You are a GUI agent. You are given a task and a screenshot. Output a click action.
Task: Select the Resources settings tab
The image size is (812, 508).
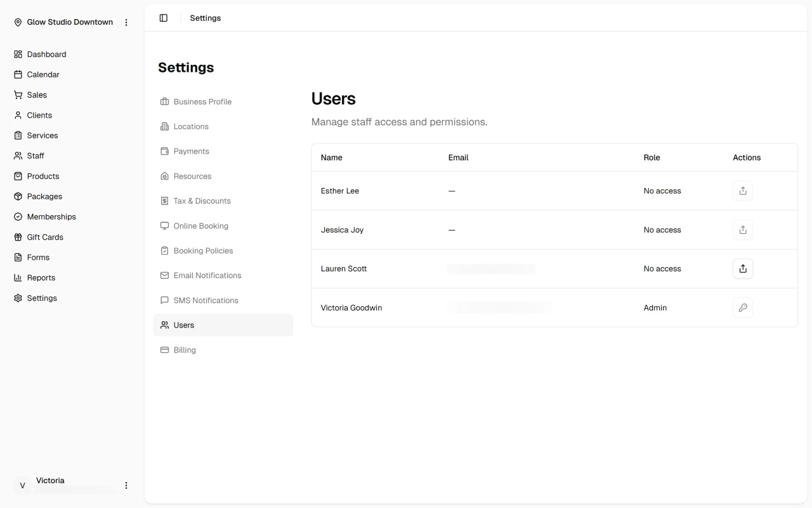point(223,176)
